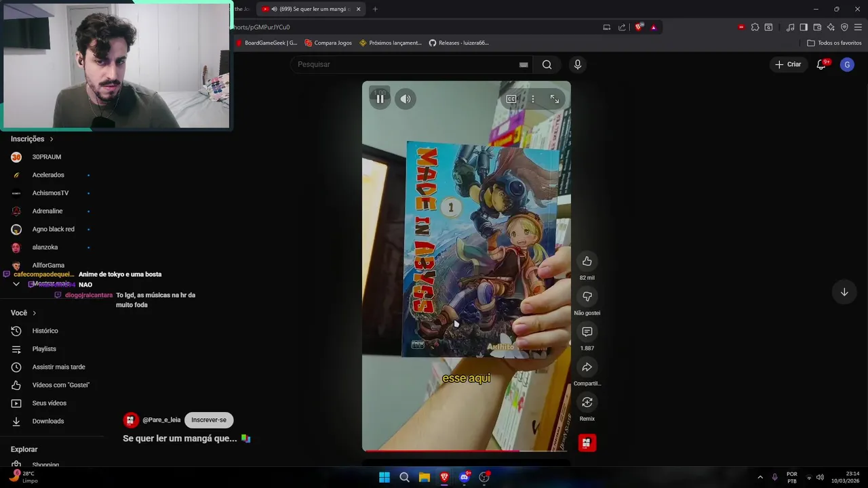Open a new browser tab
The image size is (868, 488).
click(375, 9)
